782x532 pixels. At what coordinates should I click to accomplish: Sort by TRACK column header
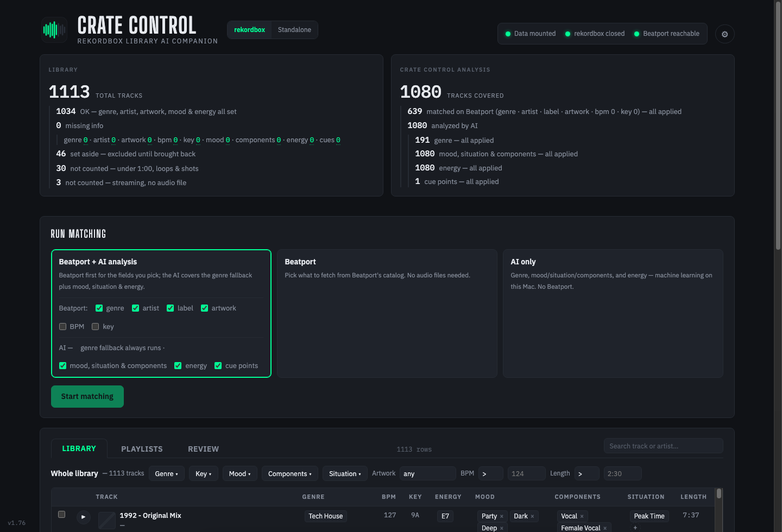pos(106,497)
